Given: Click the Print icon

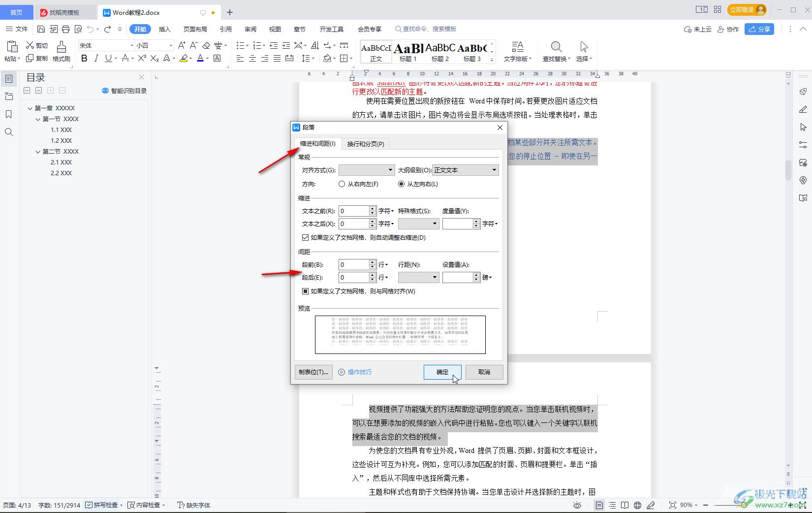Looking at the screenshot, I should tap(66, 29).
